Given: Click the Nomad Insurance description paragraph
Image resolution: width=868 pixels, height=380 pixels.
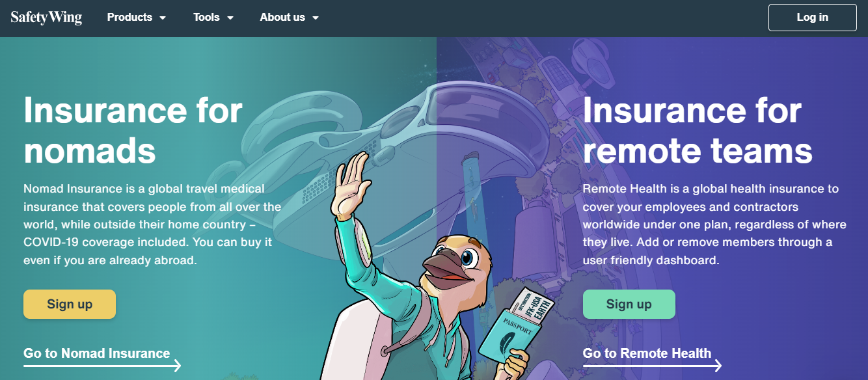Looking at the screenshot, I should click(152, 224).
